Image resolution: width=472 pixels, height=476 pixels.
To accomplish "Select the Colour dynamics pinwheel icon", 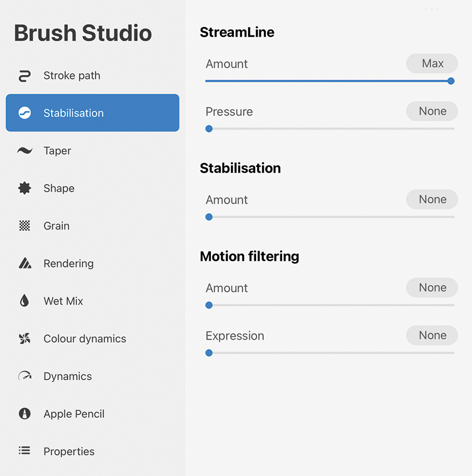I will coord(24,338).
